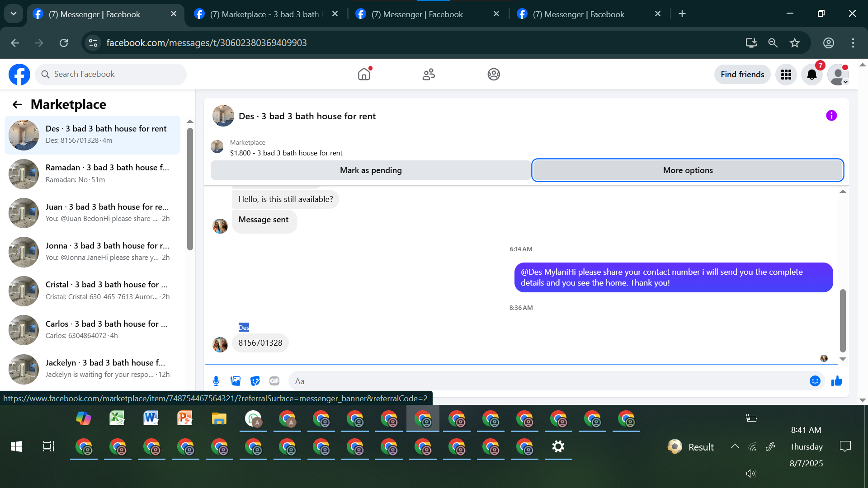Image resolution: width=868 pixels, height=488 pixels.
Task: Bookmark this page with star icon
Action: 795,43
